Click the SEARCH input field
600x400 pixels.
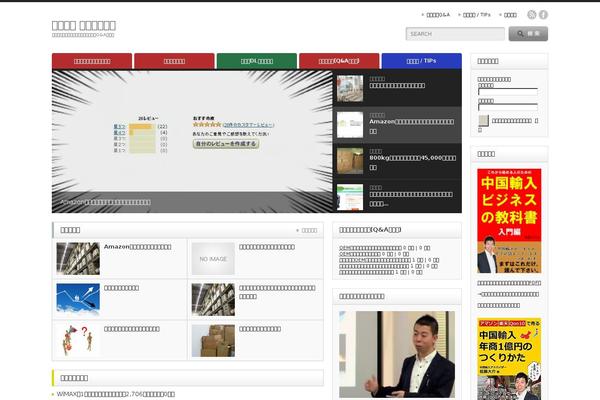pos(455,34)
